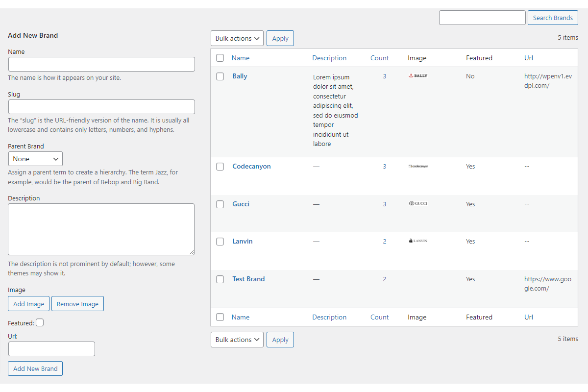Open the count 3 link for Bally
The height and width of the screenshot is (392, 588).
[385, 76]
